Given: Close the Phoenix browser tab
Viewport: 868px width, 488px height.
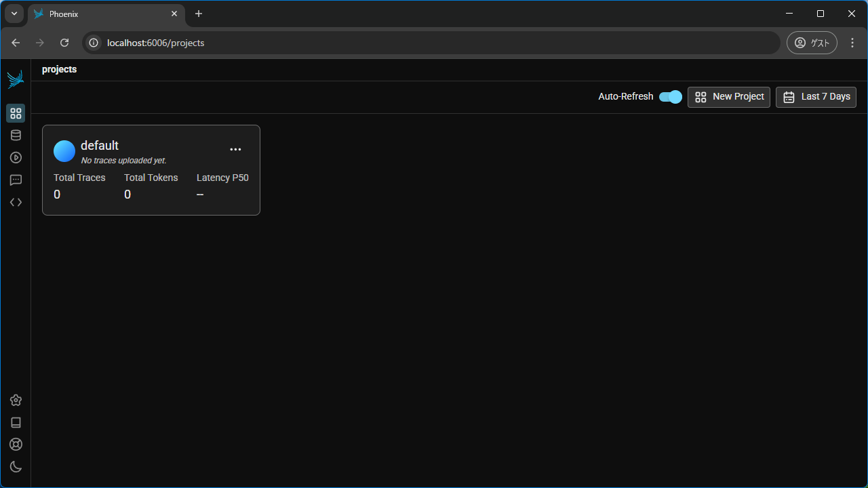Looking at the screenshot, I should (174, 14).
